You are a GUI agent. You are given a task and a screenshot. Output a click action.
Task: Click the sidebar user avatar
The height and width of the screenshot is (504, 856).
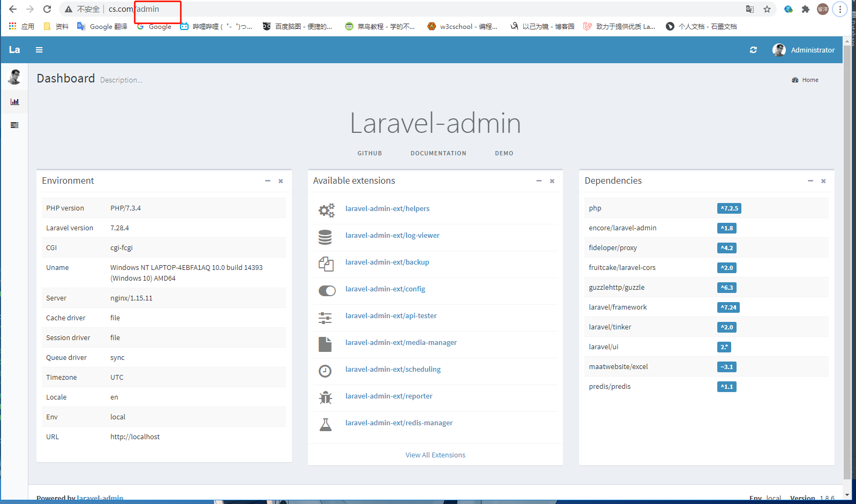[x=14, y=77]
